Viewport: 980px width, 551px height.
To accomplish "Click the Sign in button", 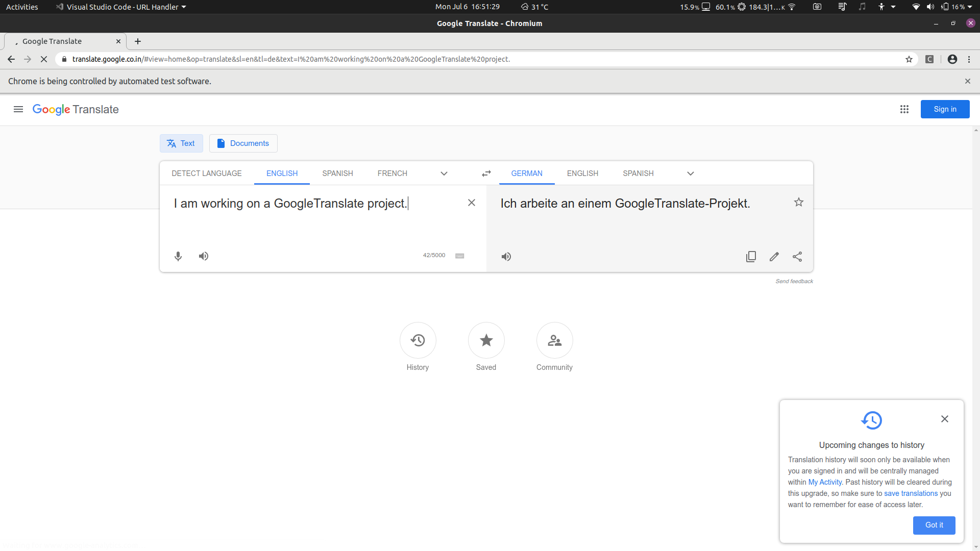I will pyautogui.click(x=945, y=109).
